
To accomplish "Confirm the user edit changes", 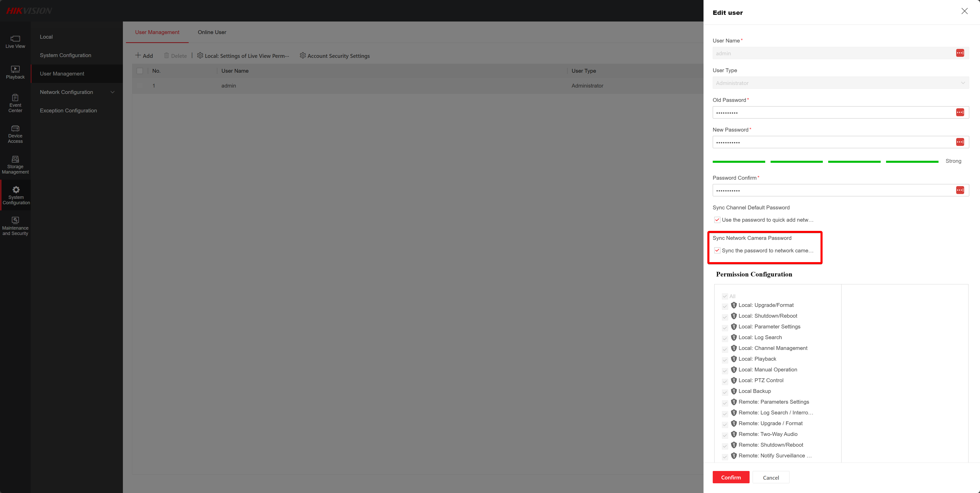I will (730, 477).
